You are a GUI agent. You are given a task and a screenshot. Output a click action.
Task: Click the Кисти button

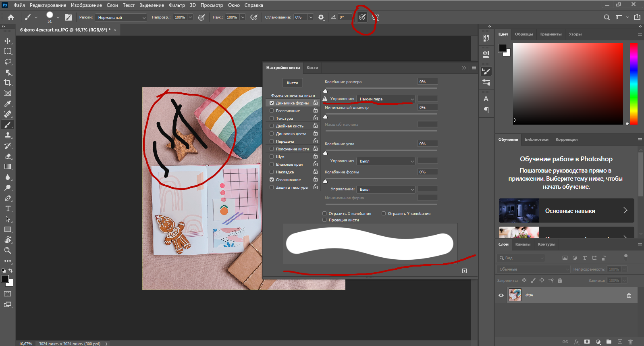292,83
